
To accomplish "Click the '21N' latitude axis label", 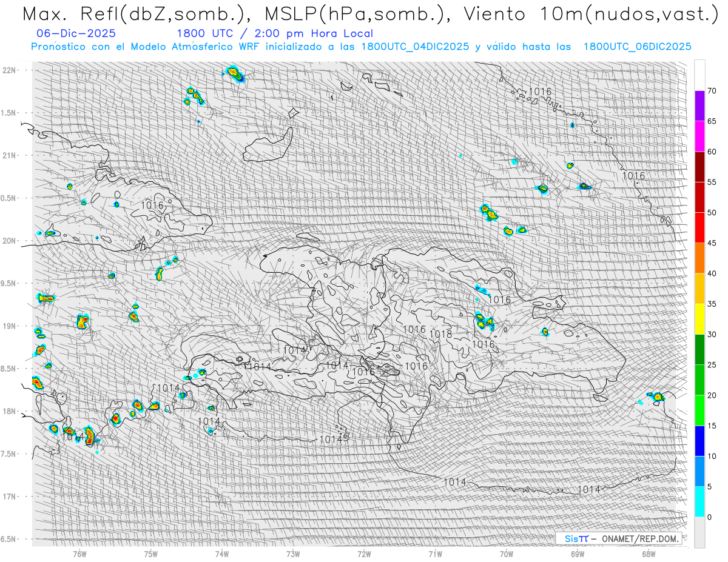I will pyautogui.click(x=10, y=155).
